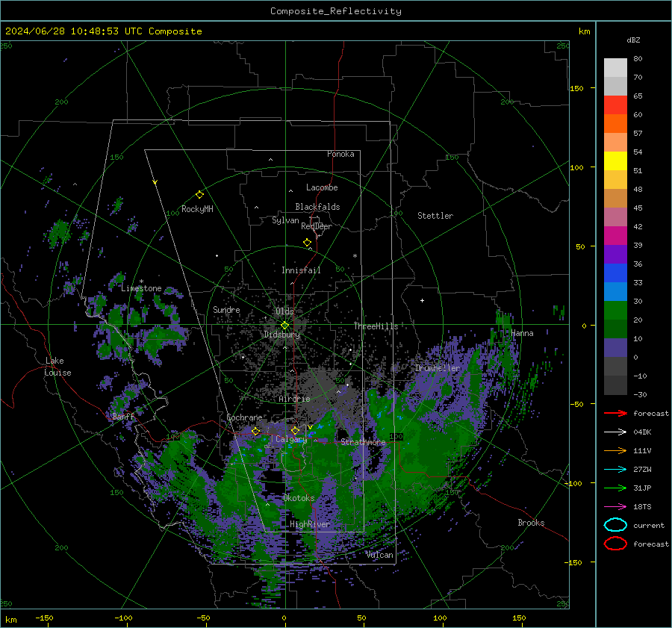Click the Okotoks label
Viewport: 672px width, 628px height.
tap(299, 498)
